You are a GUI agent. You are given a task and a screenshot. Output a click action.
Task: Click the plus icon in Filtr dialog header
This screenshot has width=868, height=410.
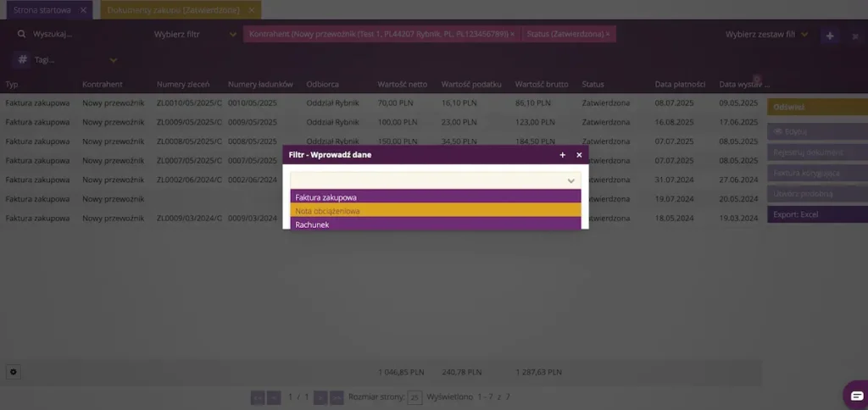pyautogui.click(x=563, y=155)
